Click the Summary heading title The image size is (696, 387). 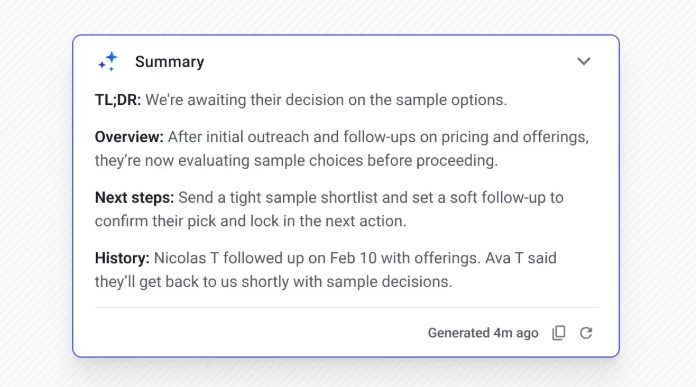(x=170, y=62)
